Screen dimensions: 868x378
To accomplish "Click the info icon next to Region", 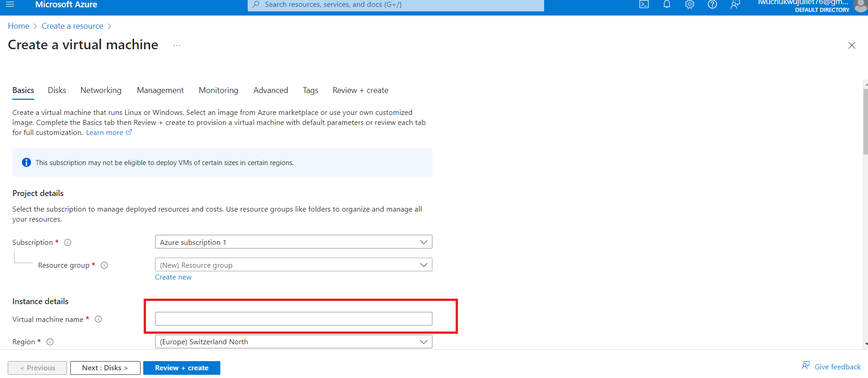I will point(50,342).
